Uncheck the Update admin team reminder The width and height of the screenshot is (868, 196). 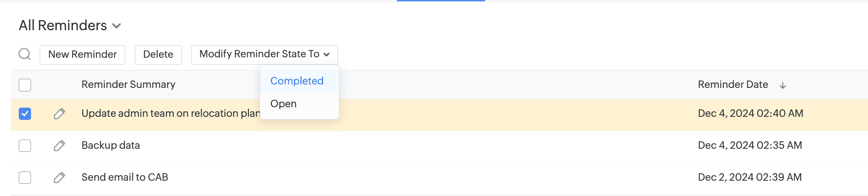[x=25, y=114]
